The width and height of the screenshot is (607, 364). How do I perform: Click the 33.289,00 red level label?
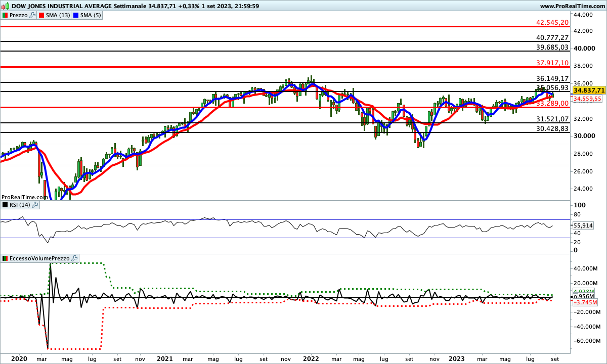click(553, 103)
